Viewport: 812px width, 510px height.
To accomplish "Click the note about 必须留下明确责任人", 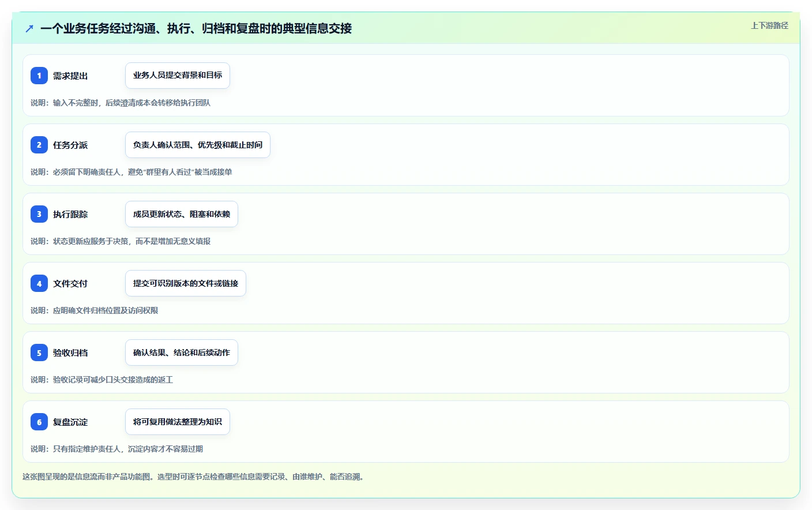I will (131, 172).
